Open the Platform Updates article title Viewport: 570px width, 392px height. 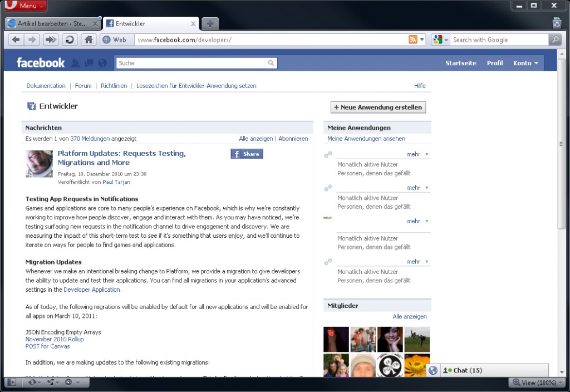point(122,158)
